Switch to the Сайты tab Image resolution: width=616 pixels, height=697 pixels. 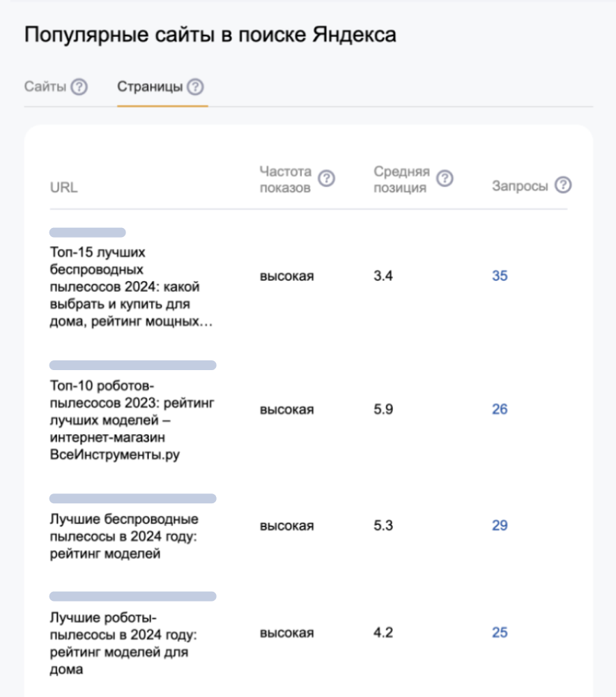click(x=45, y=87)
